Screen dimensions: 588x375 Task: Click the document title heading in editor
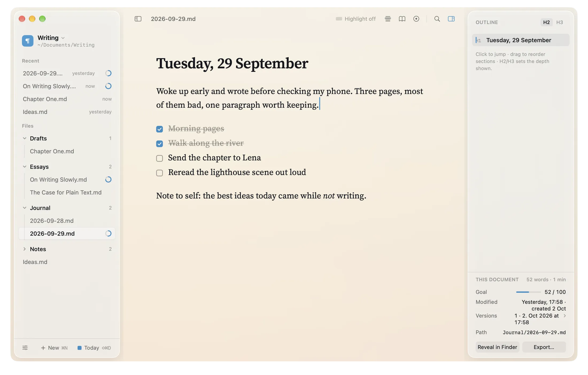point(232,64)
